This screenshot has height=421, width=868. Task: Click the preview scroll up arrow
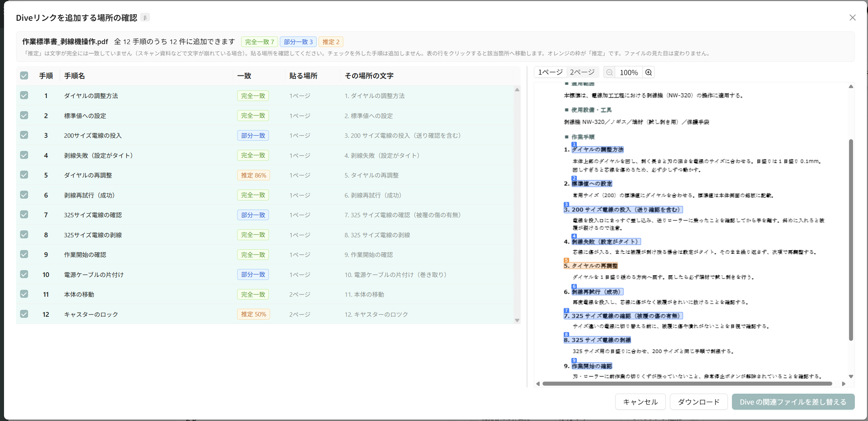click(851, 86)
